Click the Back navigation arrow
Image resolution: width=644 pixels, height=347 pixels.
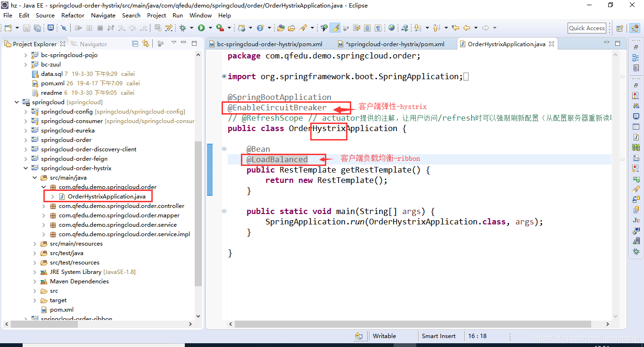pyautogui.click(x=467, y=28)
